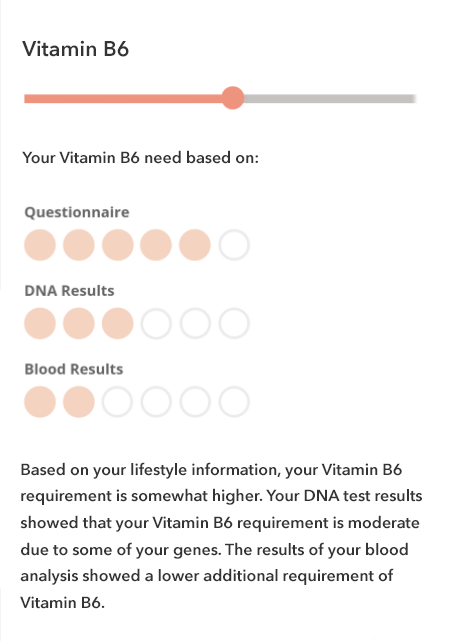
Task: Select third filled Questionnaire circle
Action: tap(118, 245)
